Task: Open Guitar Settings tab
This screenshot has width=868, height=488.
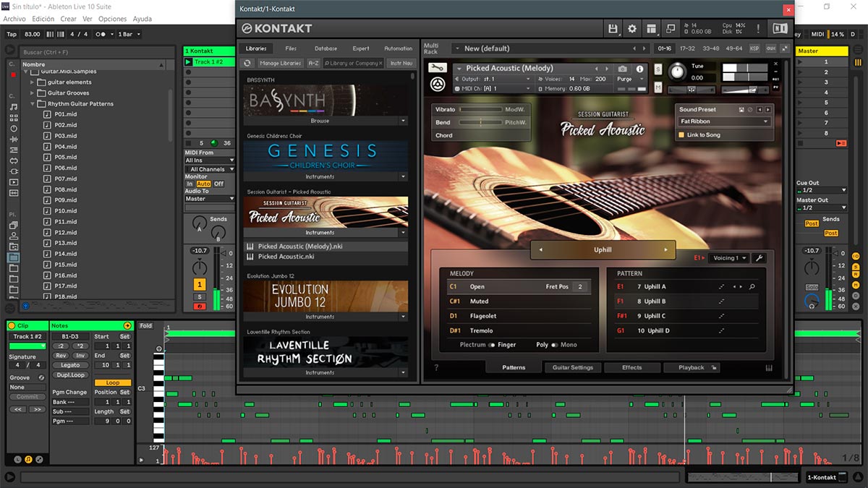Action: pyautogui.click(x=572, y=367)
